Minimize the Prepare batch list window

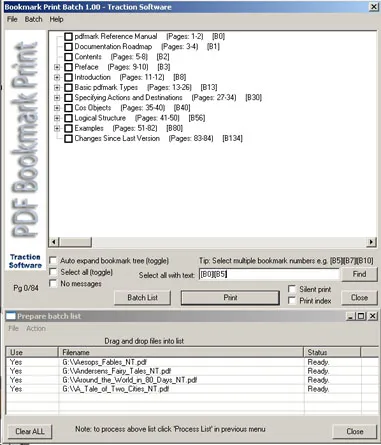(x=350, y=316)
